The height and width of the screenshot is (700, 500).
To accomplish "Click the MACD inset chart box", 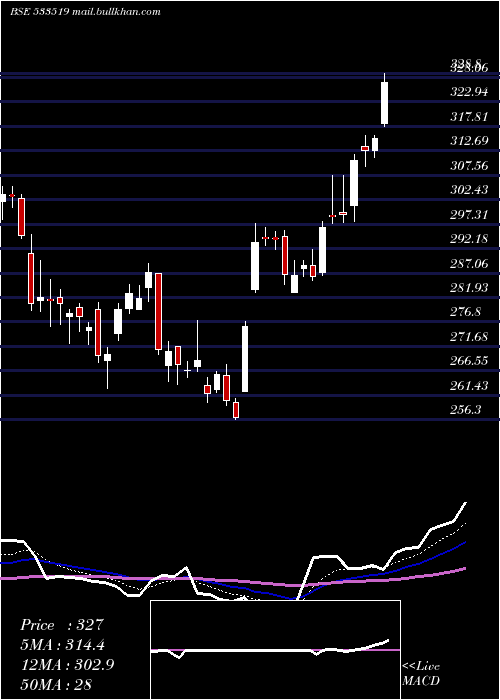I will click(275, 650).
